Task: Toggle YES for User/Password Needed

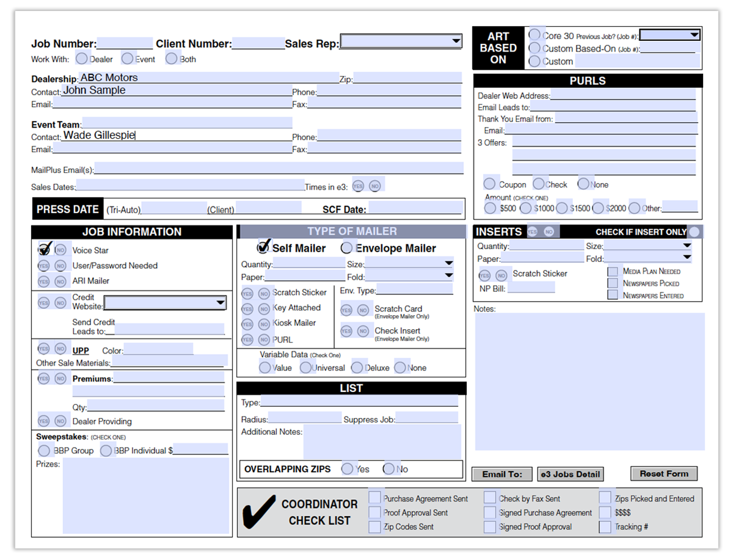Action: tap(43, 266)
